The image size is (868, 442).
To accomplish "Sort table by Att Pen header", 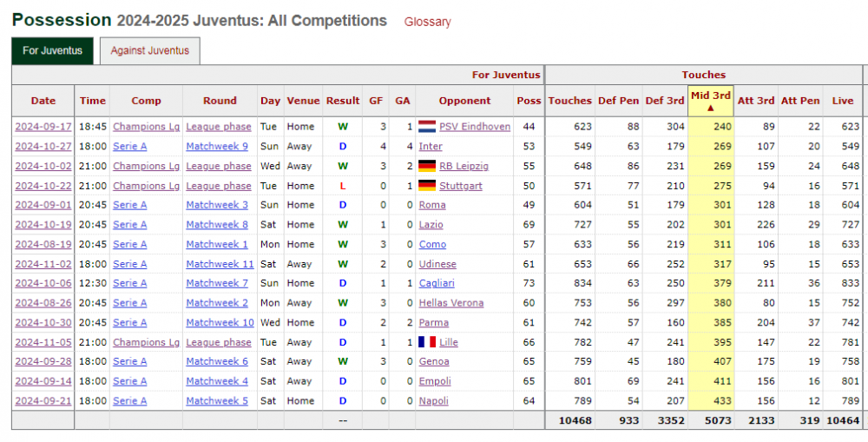I will click(x=800, y=101).
